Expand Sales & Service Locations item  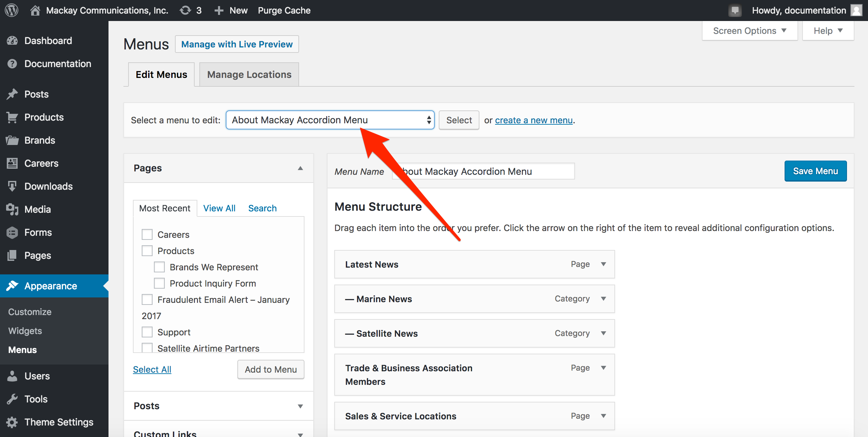pyautogui.click(x=604, y=416)
